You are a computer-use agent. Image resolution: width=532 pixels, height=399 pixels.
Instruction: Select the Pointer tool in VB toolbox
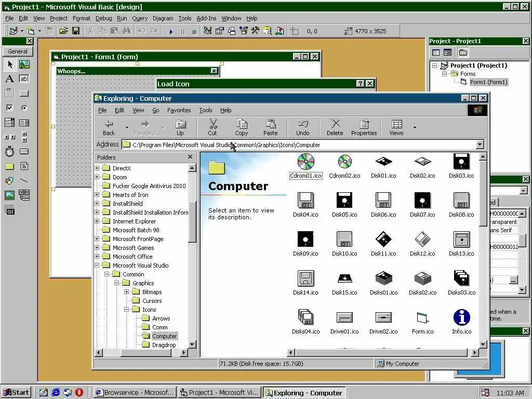pyautogui.click(x=9, y=64)
